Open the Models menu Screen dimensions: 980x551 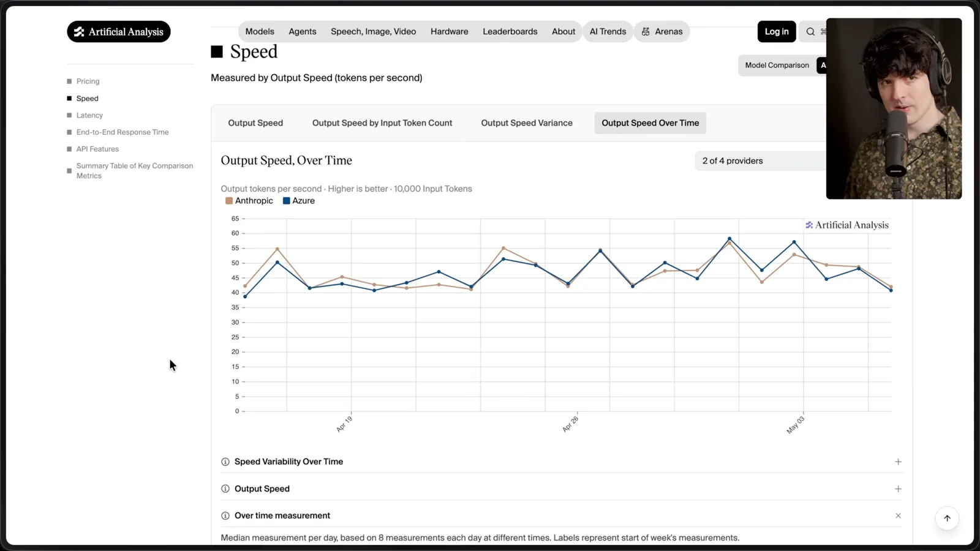click(260, 32)
